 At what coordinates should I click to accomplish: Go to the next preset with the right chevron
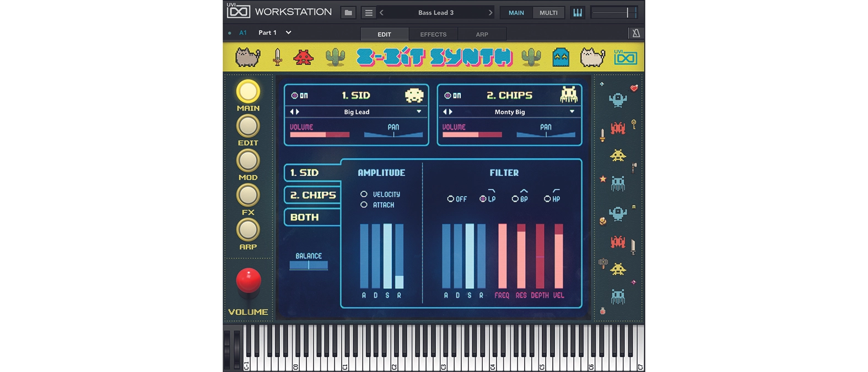490,13
